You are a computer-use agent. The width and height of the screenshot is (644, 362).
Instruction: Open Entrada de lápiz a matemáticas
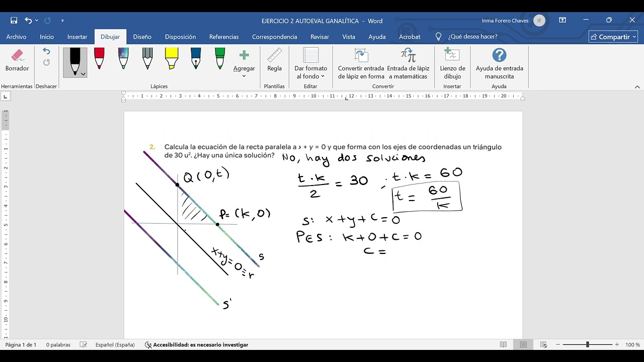[x=408, y=64]
